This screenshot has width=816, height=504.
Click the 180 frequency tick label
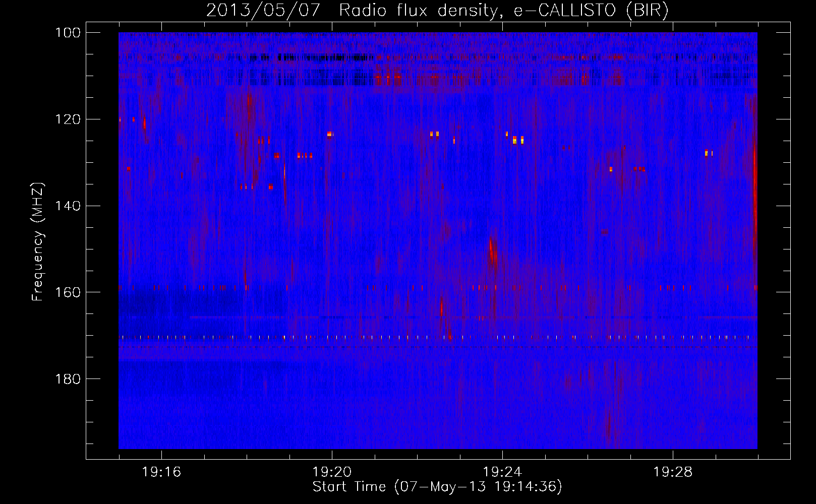[68, 379]
